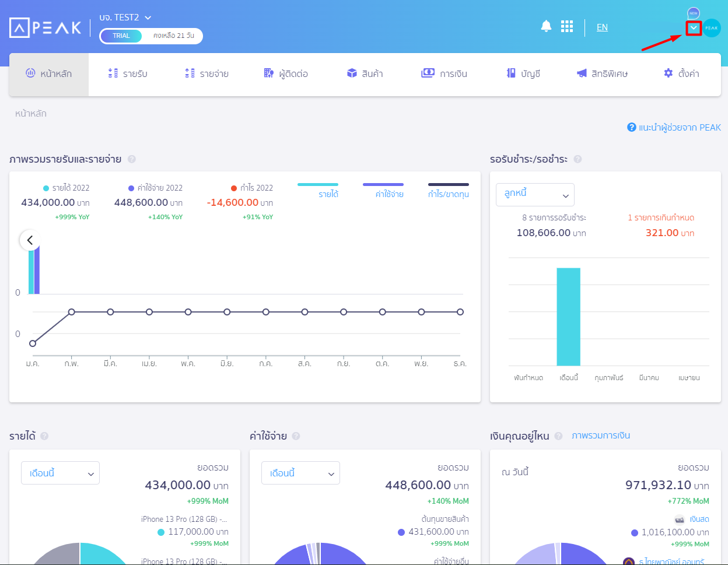Open the ลูกหนี้ dropdown
This screenshot has width=728, height=565.
[x=535, y=195]
